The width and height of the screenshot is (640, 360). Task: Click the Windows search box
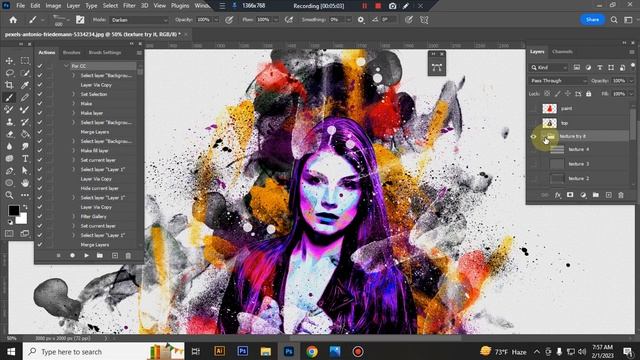[104, 352]
